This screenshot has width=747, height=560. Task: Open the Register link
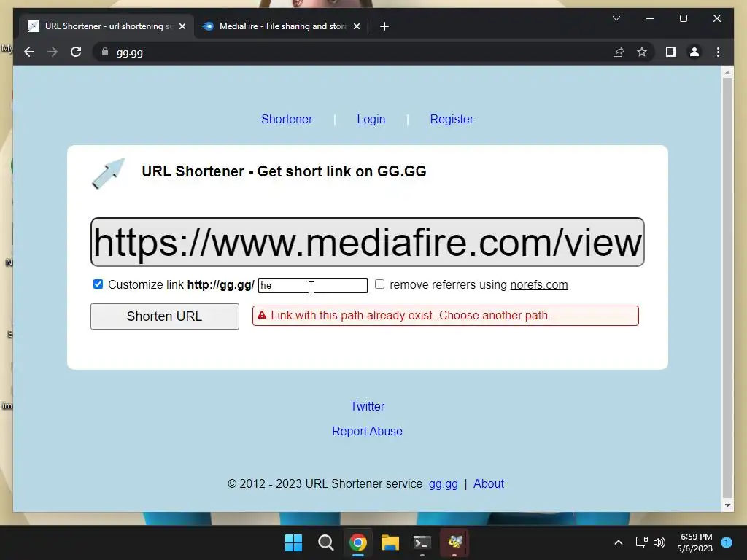(x=452, y=119)
